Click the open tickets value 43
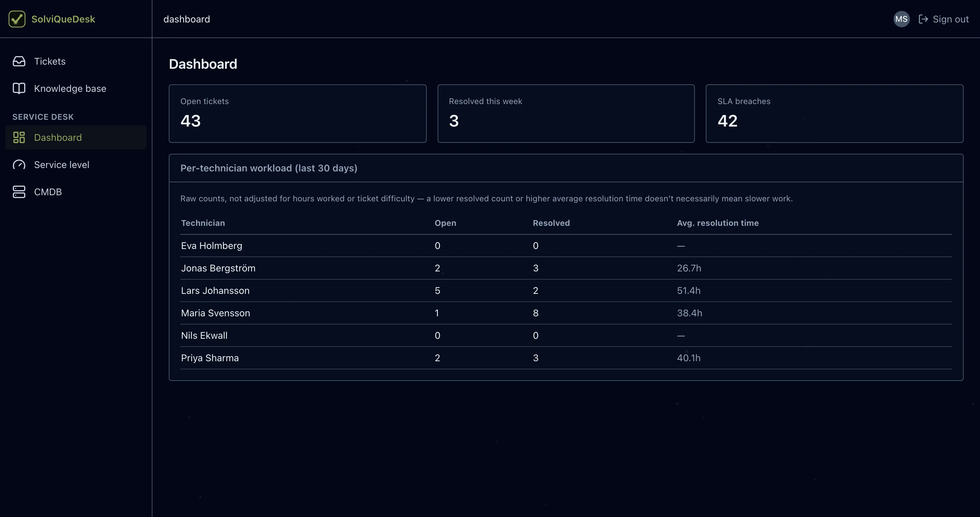This screenshot has height=517, width=980. point(190,121)
